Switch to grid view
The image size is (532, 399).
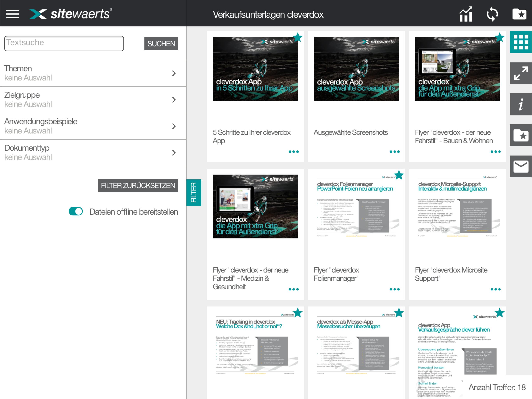[521, 42]
